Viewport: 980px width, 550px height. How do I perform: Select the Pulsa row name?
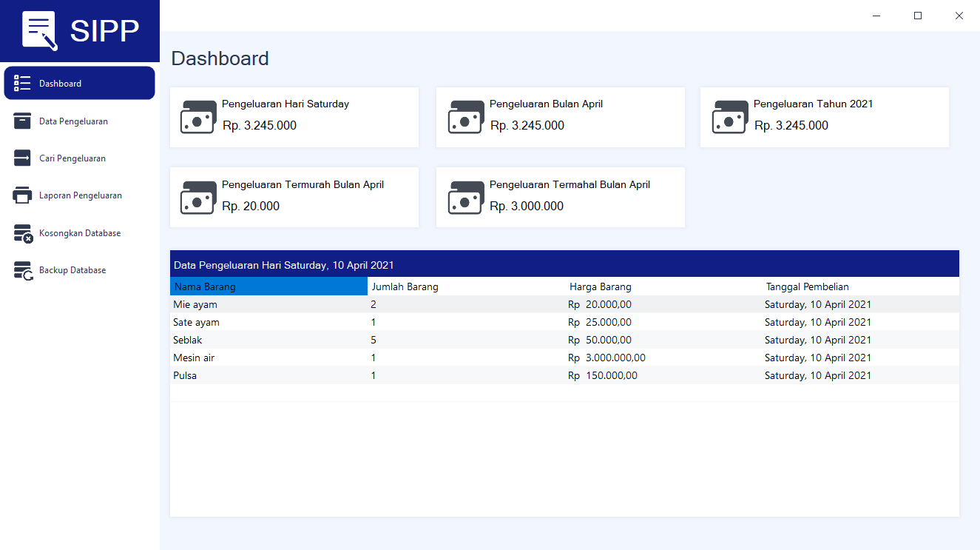coord(185,375)
